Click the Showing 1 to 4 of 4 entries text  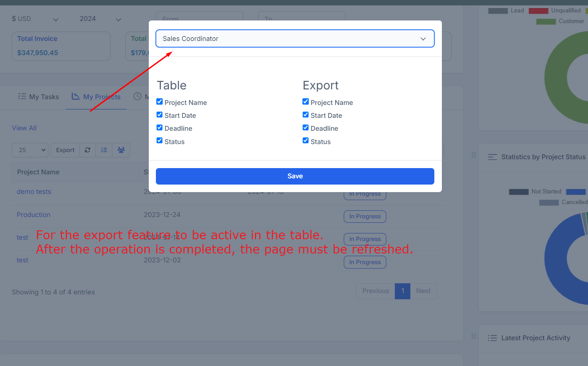click(53, 292)
